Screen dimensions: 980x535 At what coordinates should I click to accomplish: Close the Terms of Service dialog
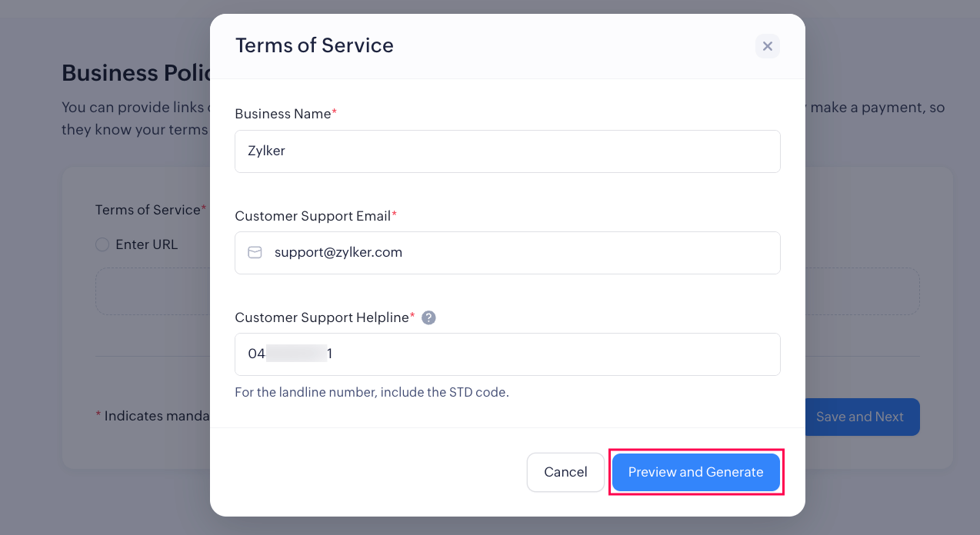tap(767, 46)
